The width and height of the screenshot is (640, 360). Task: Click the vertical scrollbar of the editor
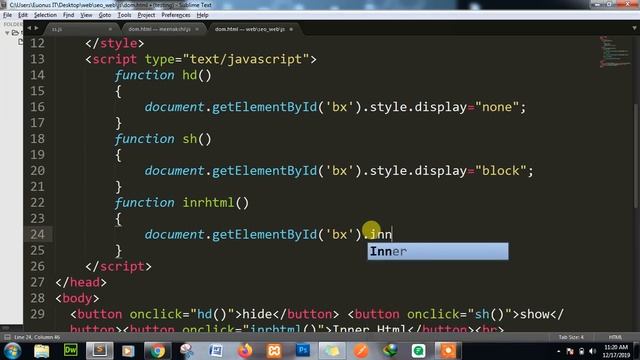636,157
